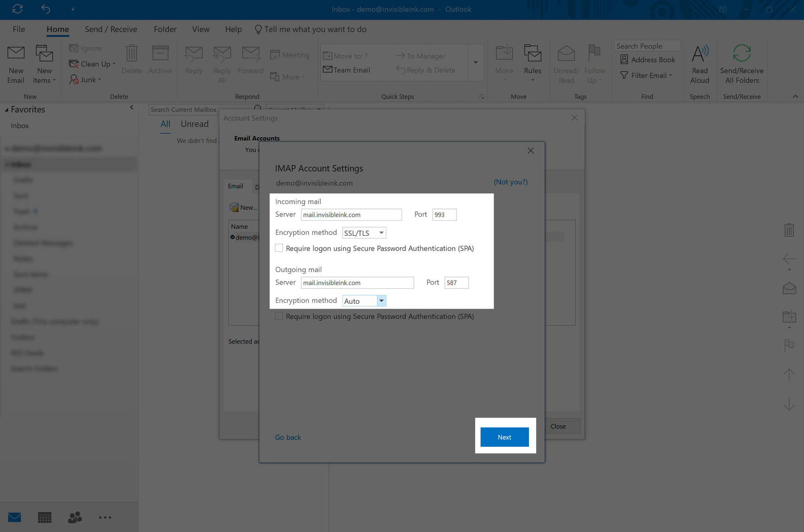804x532 pixels.
Task: Open more navigation options ellipsis
Action: [x=105, y=517]
